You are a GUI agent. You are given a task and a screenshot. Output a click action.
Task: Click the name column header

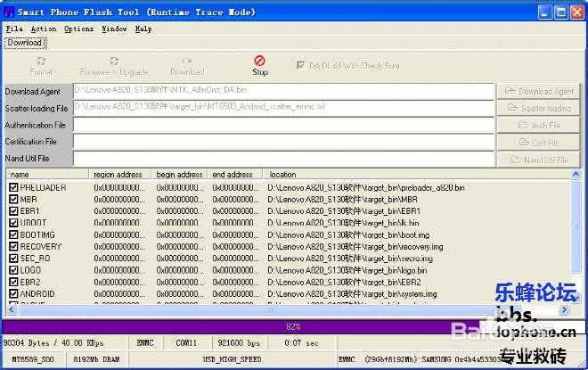coord(47,175)
